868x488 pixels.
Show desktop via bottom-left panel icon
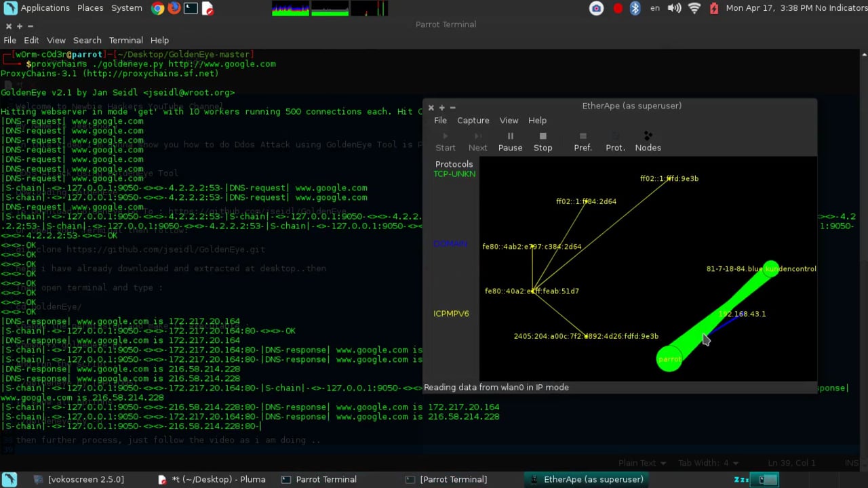coord(9,479)
